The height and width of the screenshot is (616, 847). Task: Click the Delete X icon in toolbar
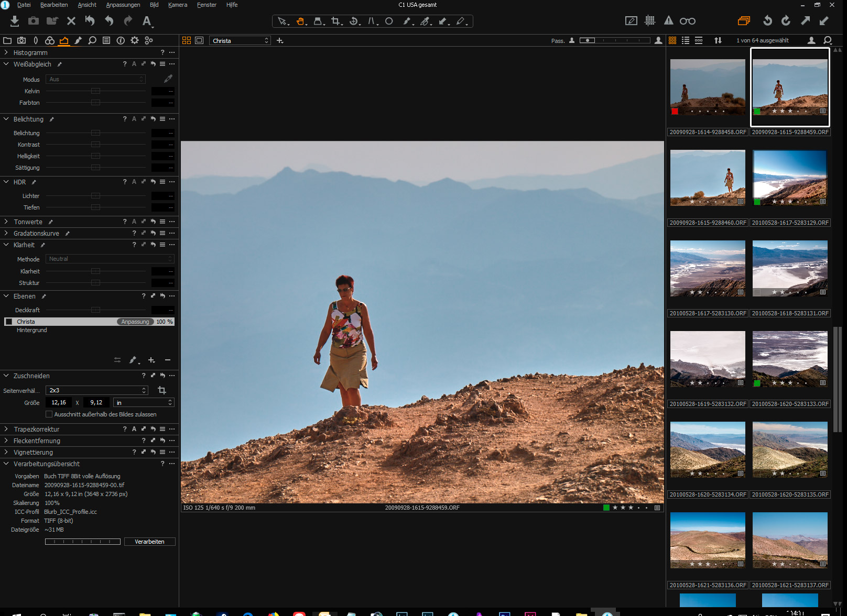point(71,21)
